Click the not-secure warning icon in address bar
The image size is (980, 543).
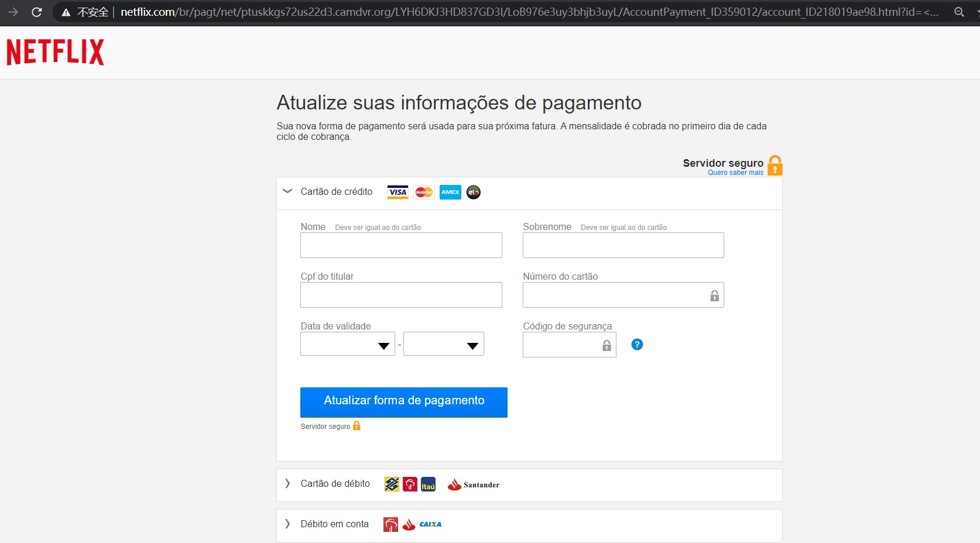click(66, 12)
